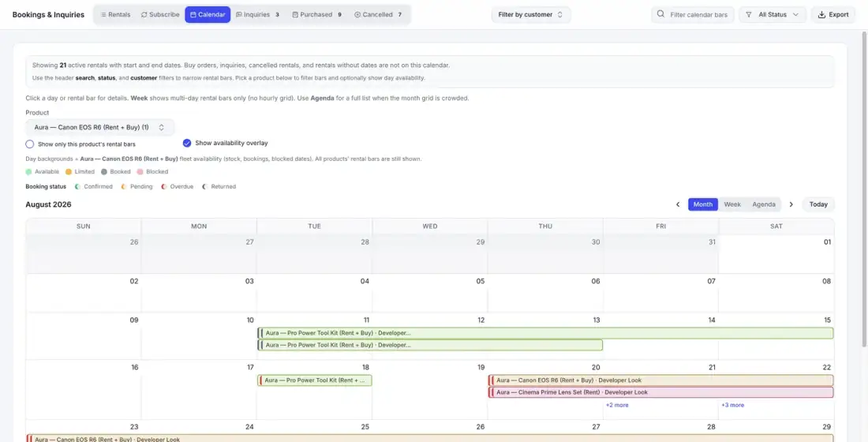
Task: Export the bookings calendar
Action: (833, 15)
